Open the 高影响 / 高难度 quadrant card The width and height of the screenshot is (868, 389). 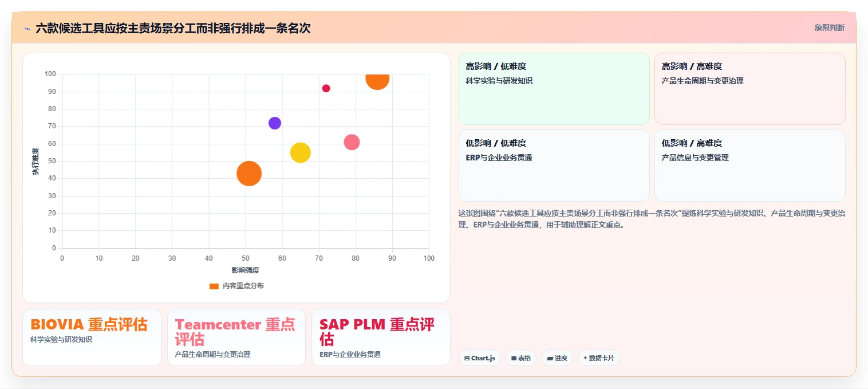(x=750, y=89)
